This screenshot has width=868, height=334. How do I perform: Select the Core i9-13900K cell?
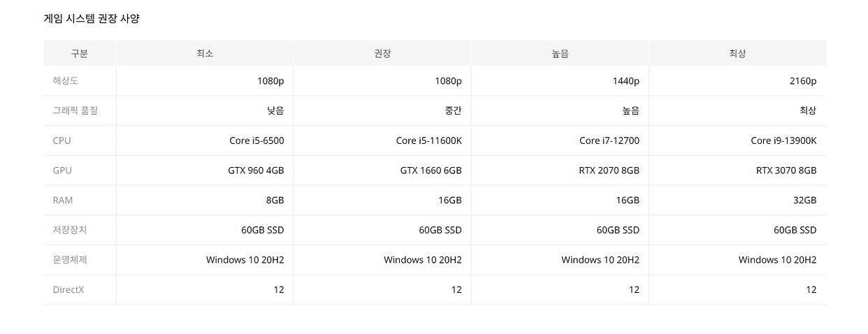(x=783, y=140)
